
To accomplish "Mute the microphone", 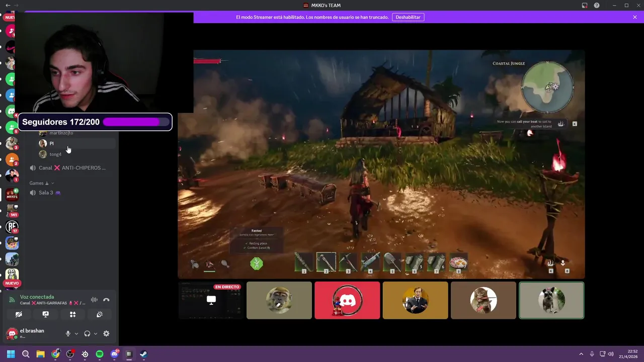I will (x=68, y=333).
